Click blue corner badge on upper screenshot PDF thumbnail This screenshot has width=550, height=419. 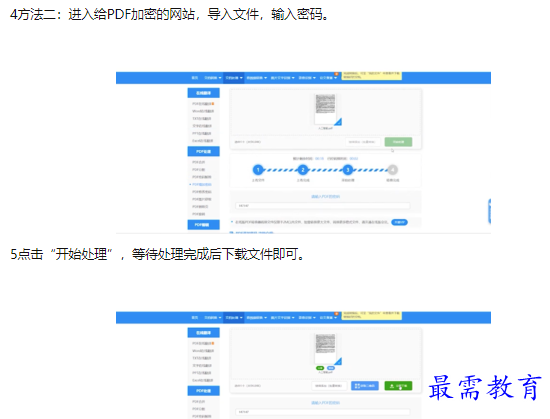click(338, 122)
